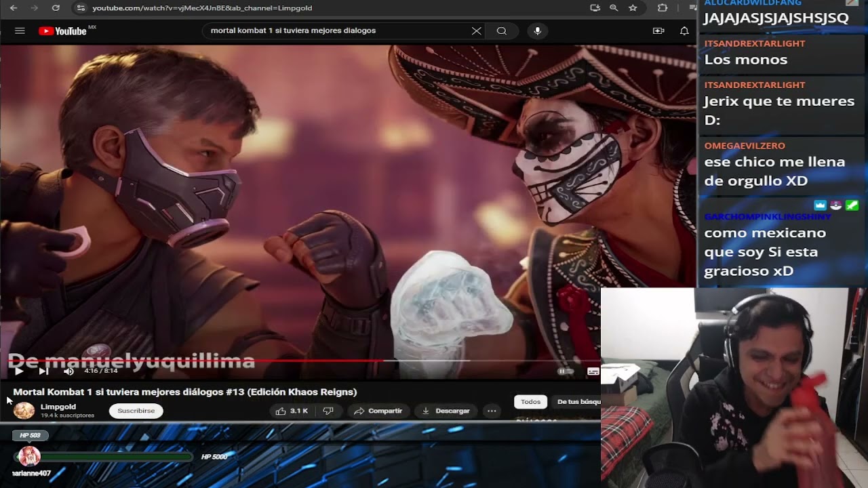868x488 pixels.
Task: Open the three-dot more actions menu
Action: tap(492, 411)
